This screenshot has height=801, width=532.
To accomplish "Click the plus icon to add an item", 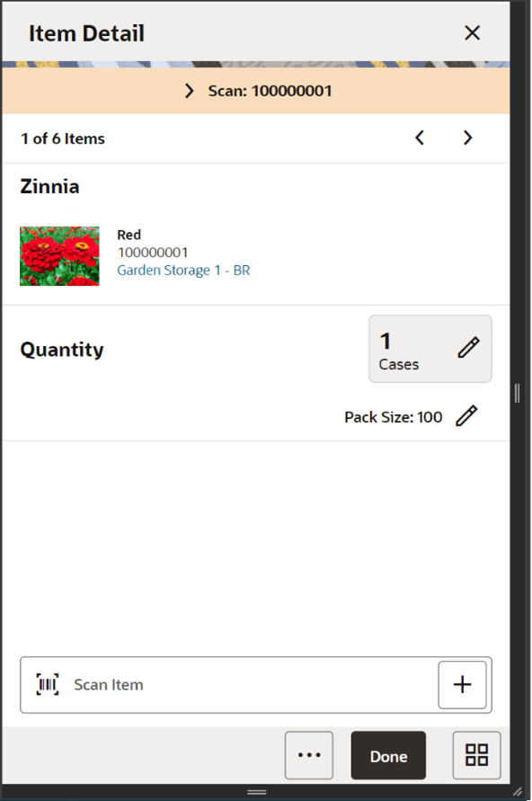I will 462,684.
